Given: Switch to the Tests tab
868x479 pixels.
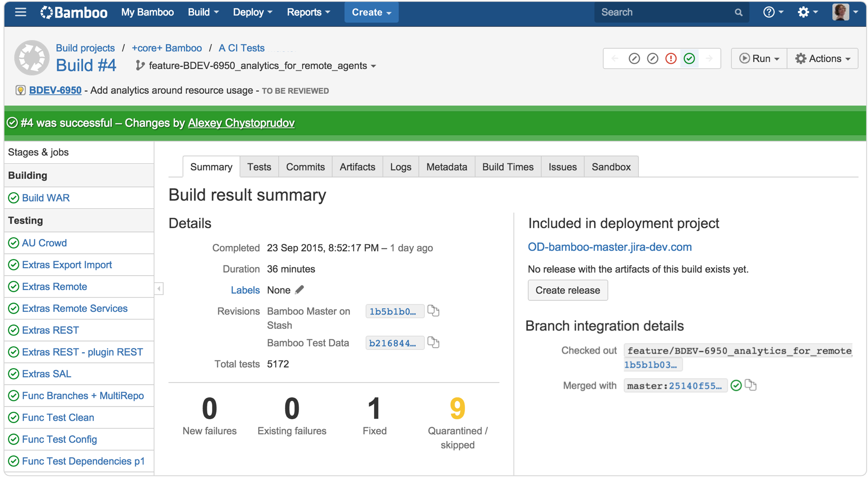Looking at the screenshot, I should (x=259, y=167).
